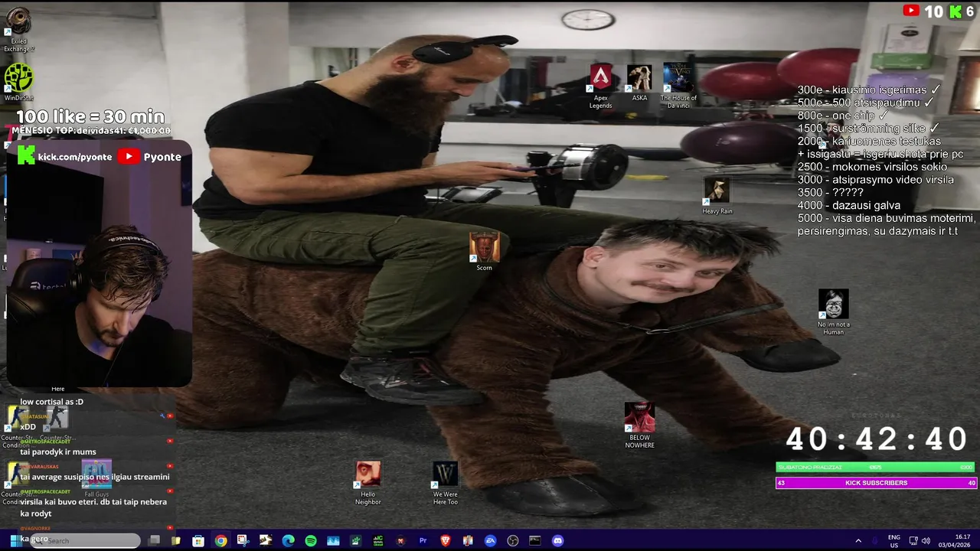Open network settings from the tray
This screenshot has width=980, height=551.
click(913, 541)
